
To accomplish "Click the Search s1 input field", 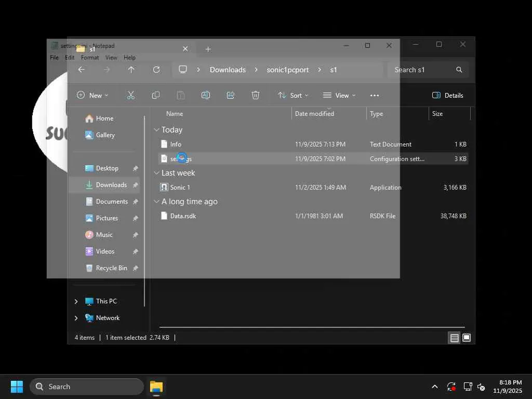I will 428,70.
